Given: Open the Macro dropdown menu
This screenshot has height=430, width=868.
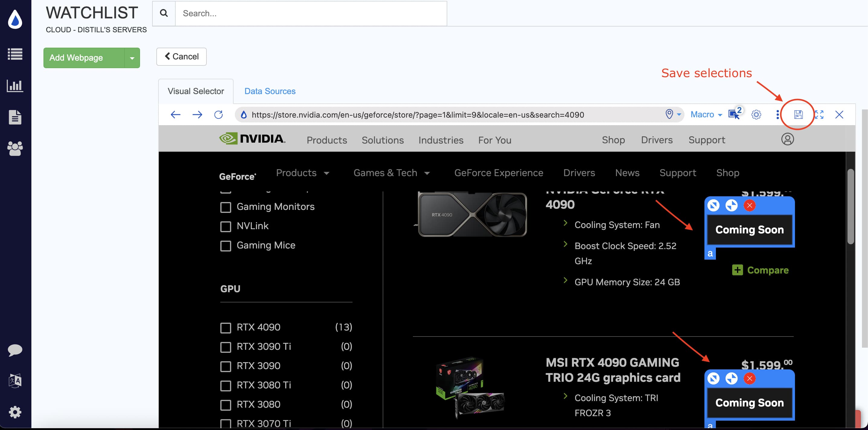Looking at the screenshot, I should (706, 115).
